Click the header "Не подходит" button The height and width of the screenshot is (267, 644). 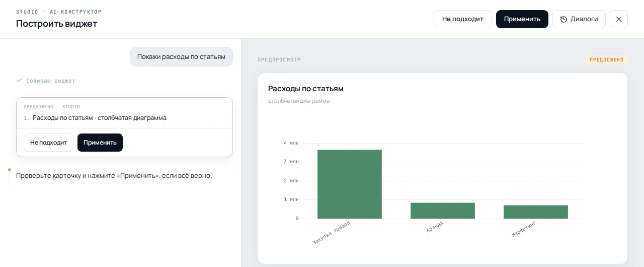(463, 19)
